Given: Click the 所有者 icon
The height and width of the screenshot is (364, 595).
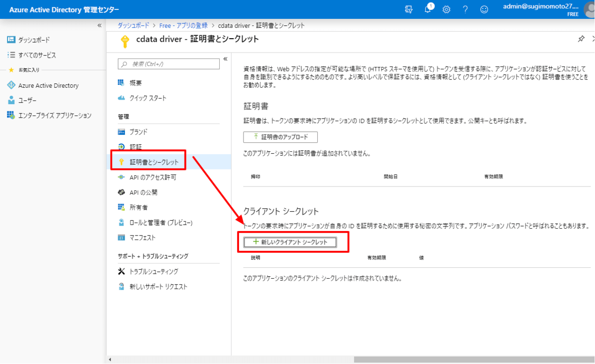Looking at the screenshot, I should [x=121, y=207].
